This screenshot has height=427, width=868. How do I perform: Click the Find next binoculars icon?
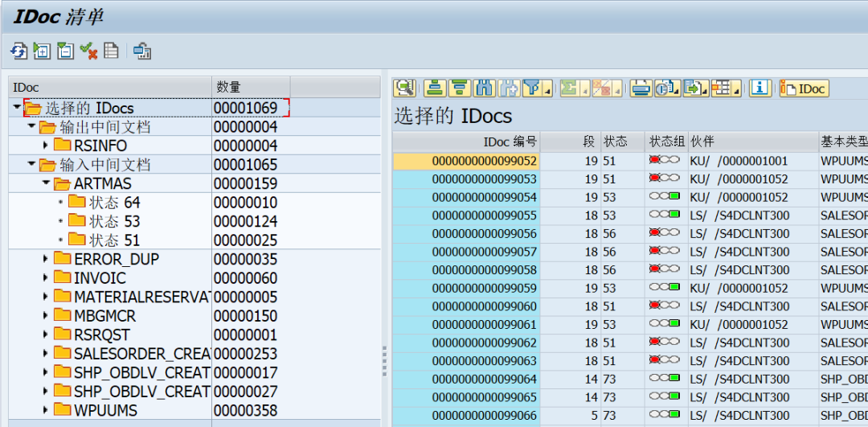[510, 88]
